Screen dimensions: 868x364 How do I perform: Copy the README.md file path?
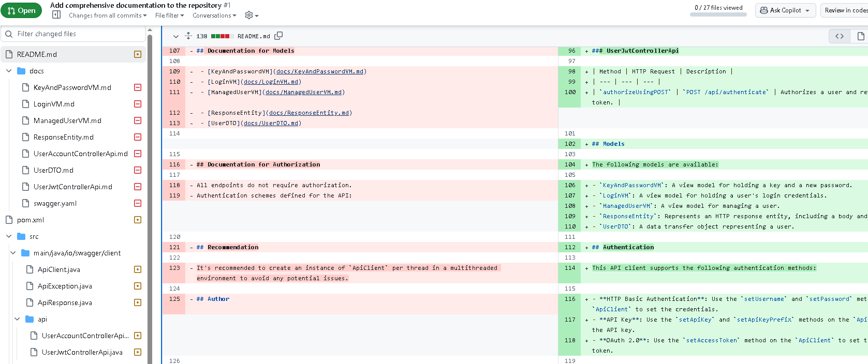pyautogui.click(x=278, y=36)
